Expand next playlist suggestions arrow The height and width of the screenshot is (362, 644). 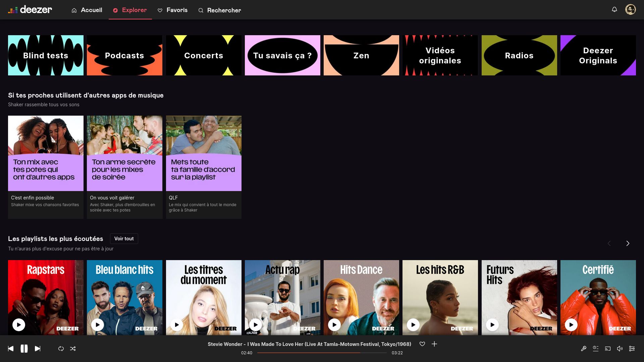coord(627,244)
